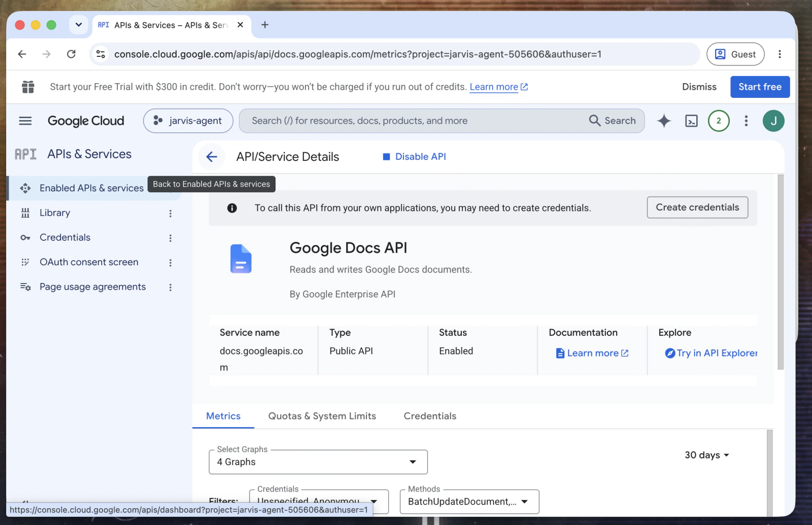Expand the Methods filter dropdown
The image size is (812, 525).
point(469,502)
